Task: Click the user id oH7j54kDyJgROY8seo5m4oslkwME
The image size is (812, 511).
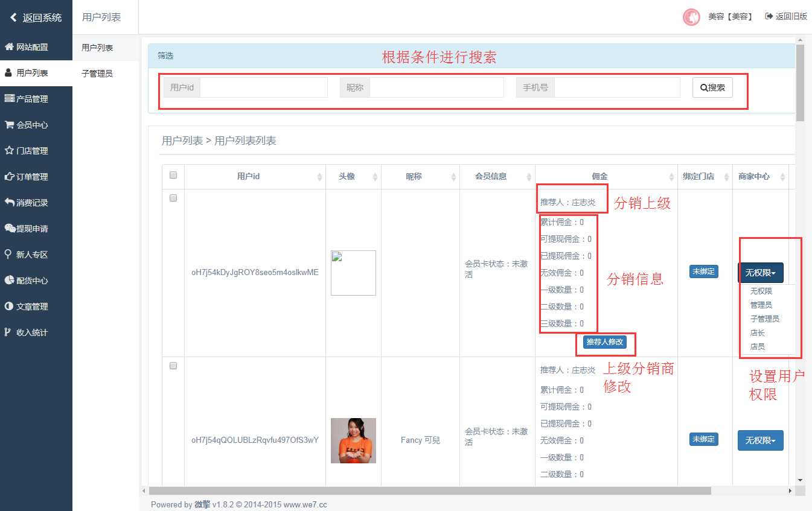Action: 255,272
